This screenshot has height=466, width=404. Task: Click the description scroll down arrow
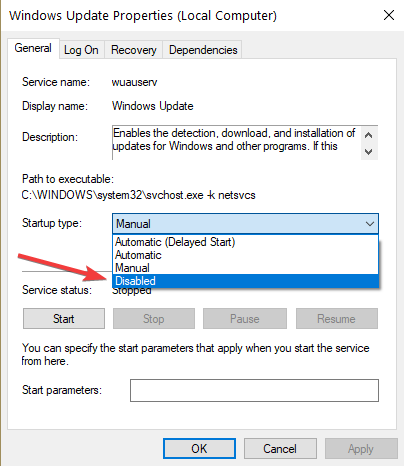(x=369, y=152)
